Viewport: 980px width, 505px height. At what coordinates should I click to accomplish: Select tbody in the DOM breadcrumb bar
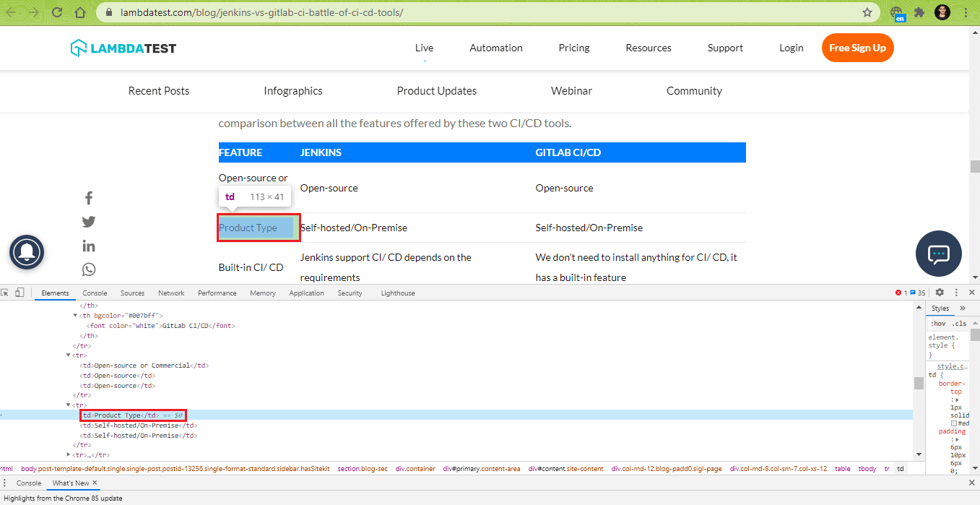(867, 468)
